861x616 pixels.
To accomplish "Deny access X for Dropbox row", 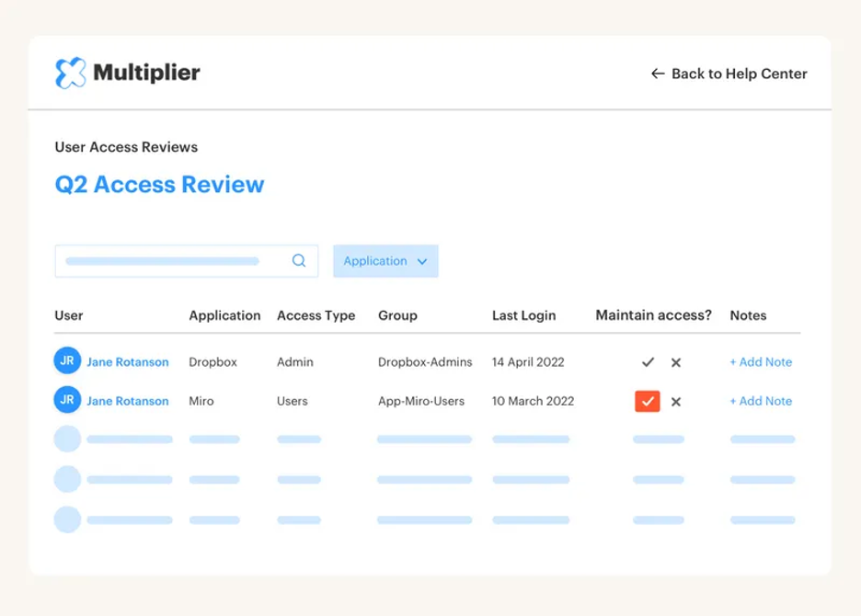I will tap(676, 362).
